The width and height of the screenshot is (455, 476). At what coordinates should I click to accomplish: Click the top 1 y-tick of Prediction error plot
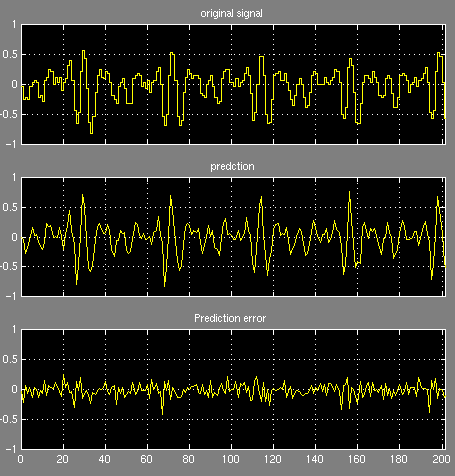pos(14,329)
